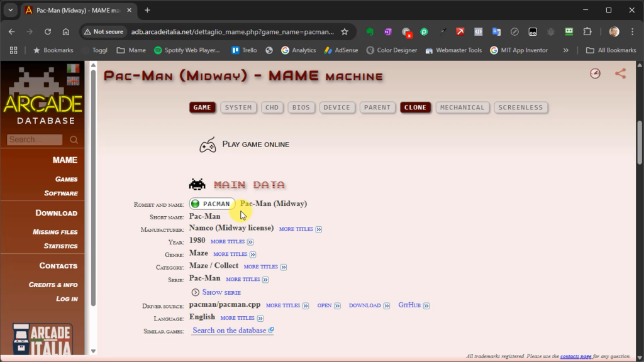Viewport: 644px width, 362px height.
Task: Select the UK flag language icon
Action: 73,81
